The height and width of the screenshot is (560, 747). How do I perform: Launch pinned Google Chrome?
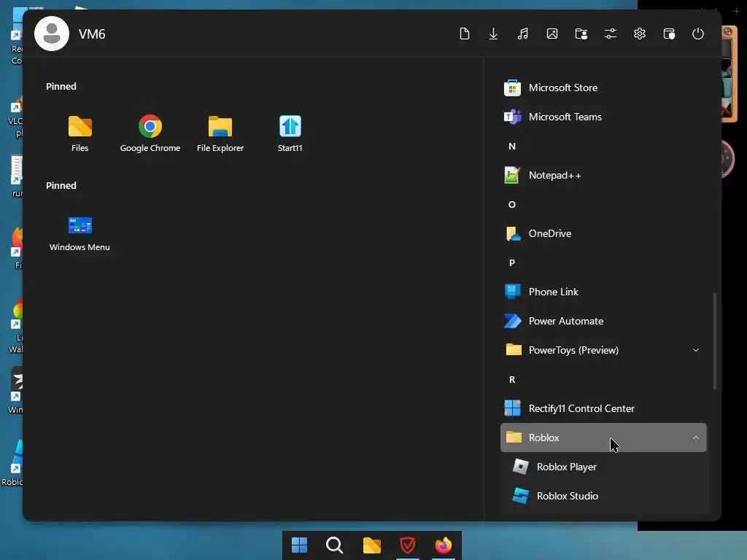[x=150, y=134]
